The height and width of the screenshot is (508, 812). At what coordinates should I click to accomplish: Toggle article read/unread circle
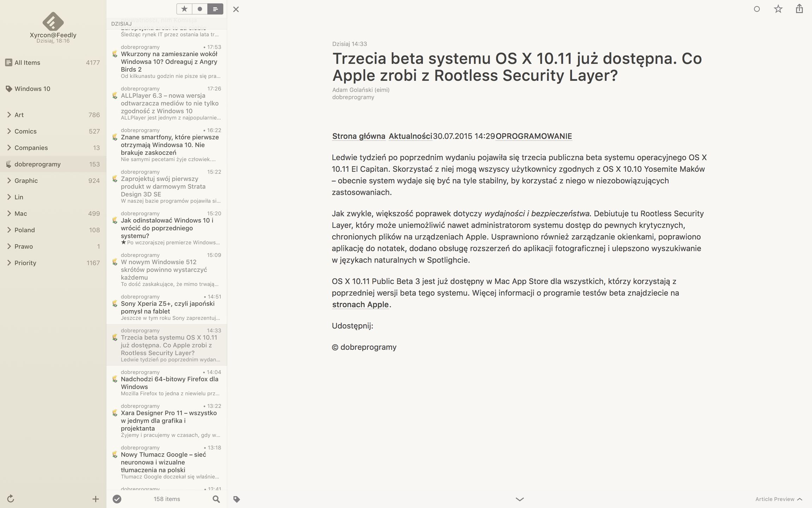[x=757, y=9]
